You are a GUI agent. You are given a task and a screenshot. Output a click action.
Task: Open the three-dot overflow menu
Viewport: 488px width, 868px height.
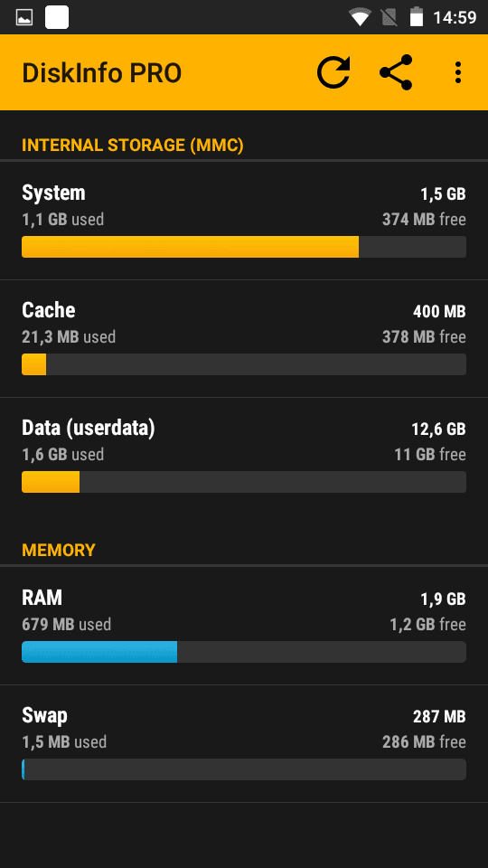[457, 72]
